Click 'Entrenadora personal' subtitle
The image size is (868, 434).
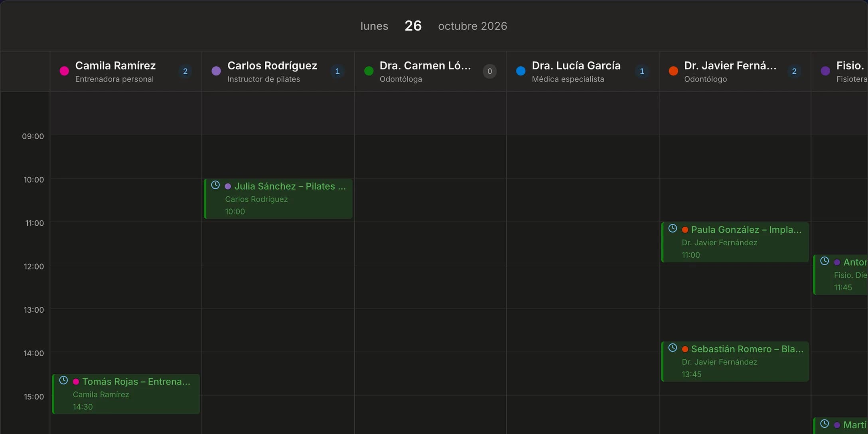114,79
